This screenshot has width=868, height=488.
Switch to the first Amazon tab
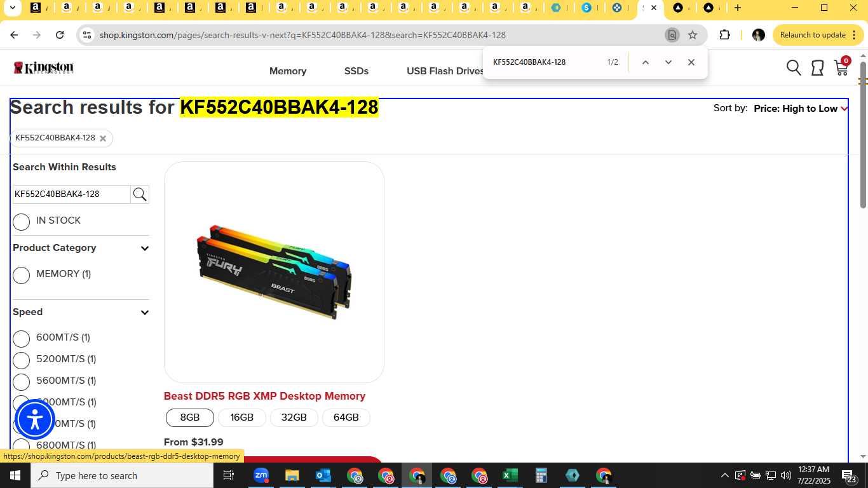(x=37, y=8)
